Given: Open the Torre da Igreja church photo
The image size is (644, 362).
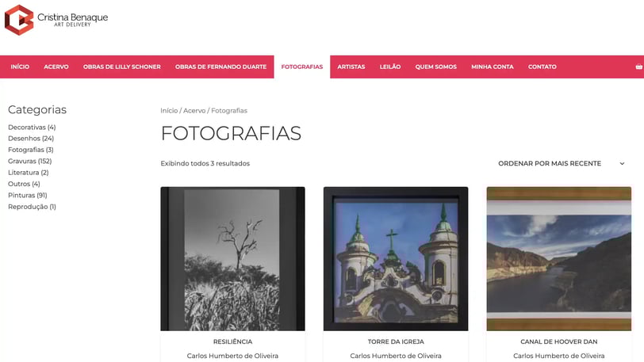Looking at the screenshot, I should 396,258.
